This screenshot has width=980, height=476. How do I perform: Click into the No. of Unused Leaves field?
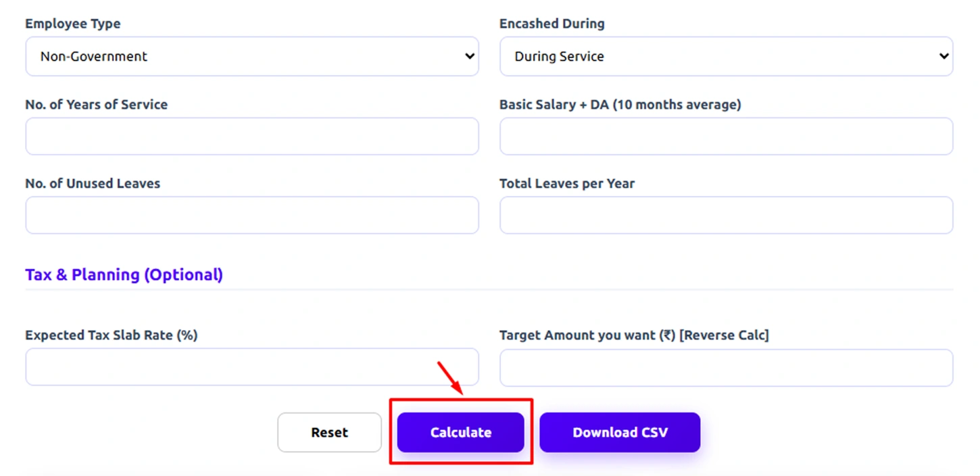click(251, 214)
